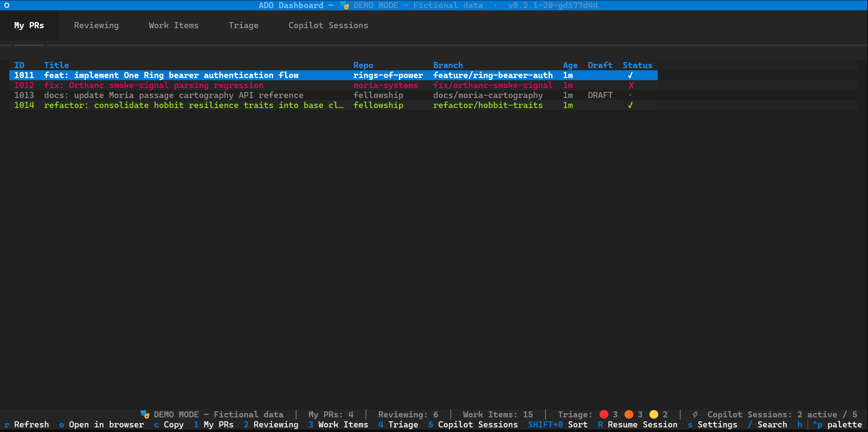Click the Work Items: 15 status count
The image size is (868, 432).
498,415
